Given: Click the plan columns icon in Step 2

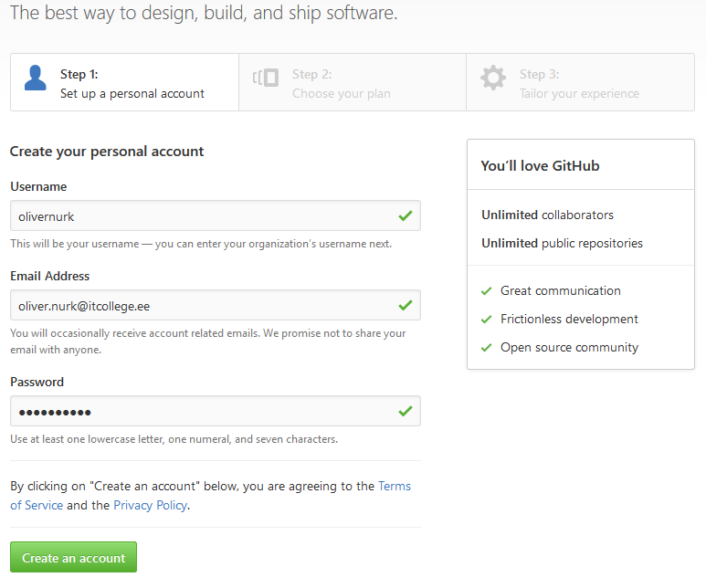Looking at the screenshot, I should [x=266, y=78].
